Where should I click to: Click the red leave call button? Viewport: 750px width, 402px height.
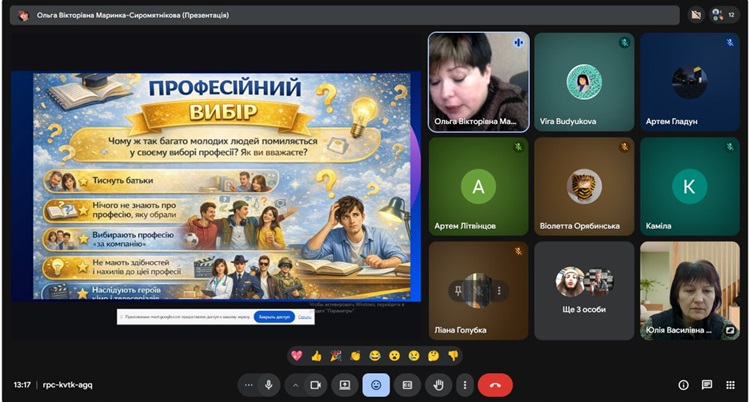(x=495, y=384)
